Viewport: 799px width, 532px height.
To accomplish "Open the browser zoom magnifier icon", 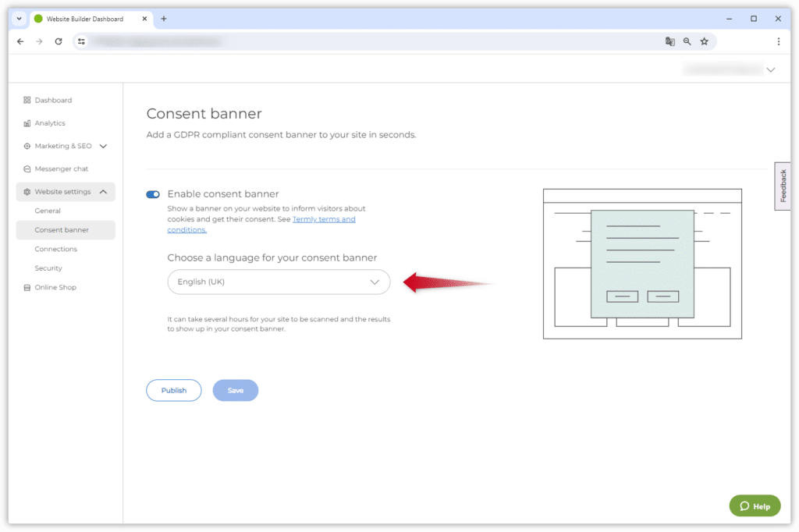I will point(687,41).
